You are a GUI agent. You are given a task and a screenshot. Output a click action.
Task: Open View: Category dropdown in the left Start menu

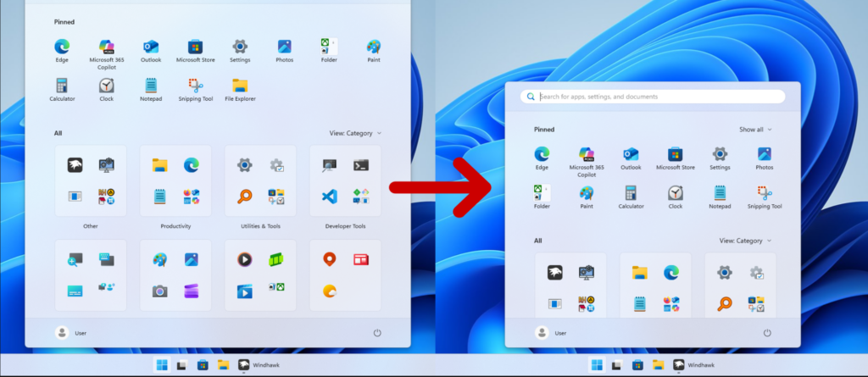355,133
